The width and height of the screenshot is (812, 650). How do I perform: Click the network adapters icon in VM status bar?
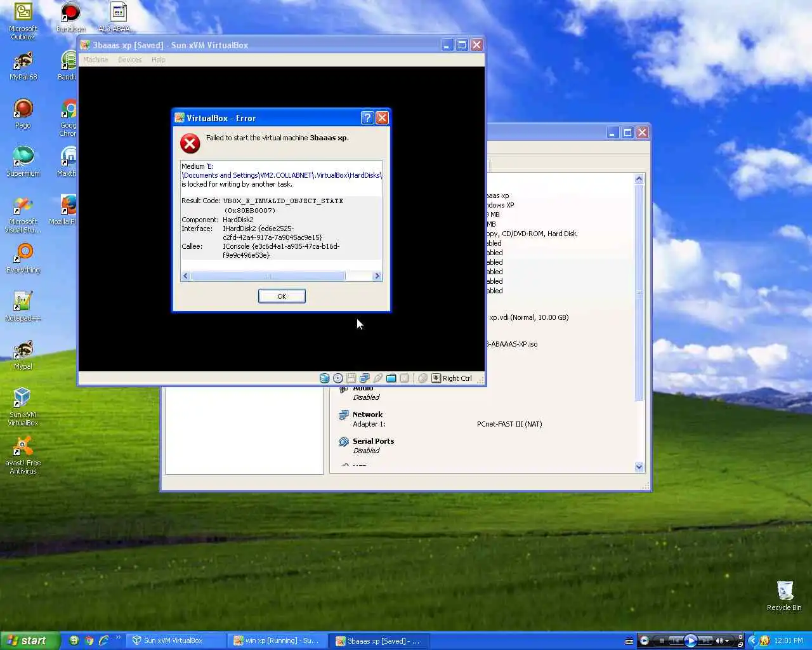364,378
